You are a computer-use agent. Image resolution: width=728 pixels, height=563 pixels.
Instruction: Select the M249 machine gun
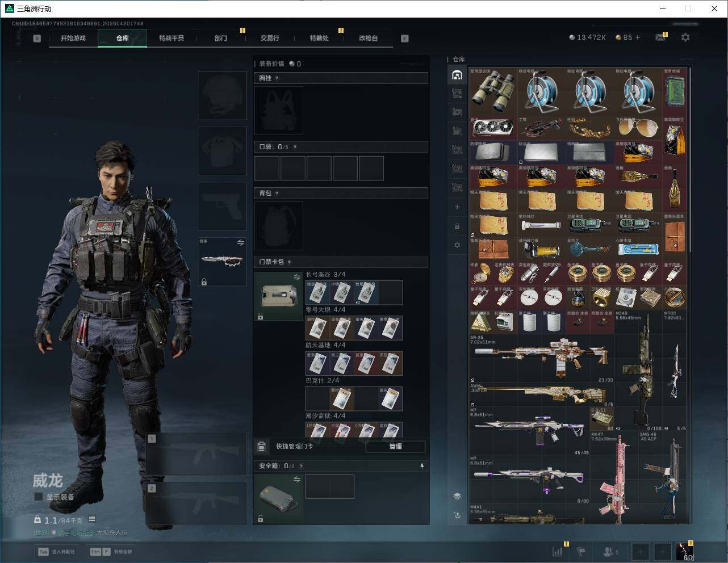[x=639, y=371]
